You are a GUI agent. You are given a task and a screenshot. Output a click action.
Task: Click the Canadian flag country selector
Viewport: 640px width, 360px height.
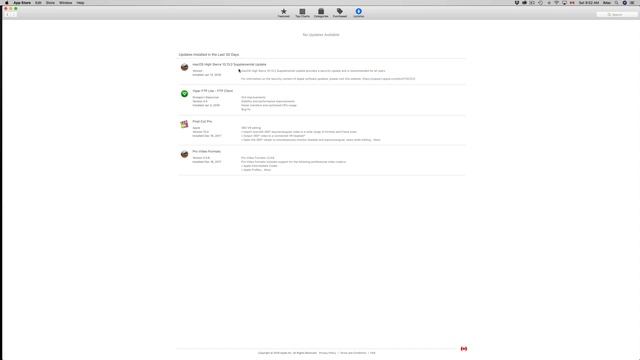(464, 349)
